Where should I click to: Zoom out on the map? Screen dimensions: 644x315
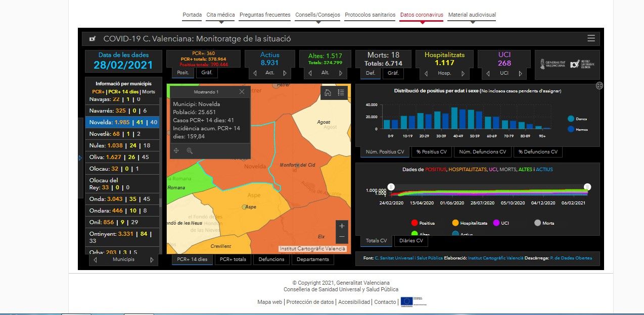coord(342,236)
